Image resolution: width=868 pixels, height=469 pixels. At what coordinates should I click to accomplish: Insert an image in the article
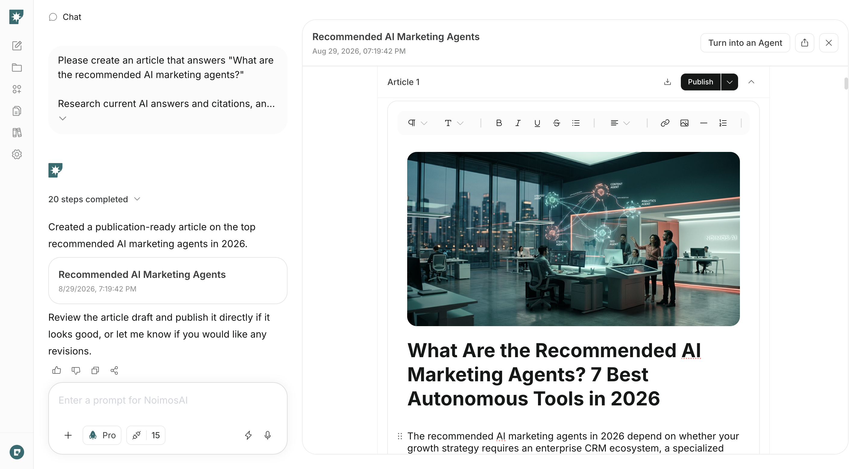click(x=684, y=123)
